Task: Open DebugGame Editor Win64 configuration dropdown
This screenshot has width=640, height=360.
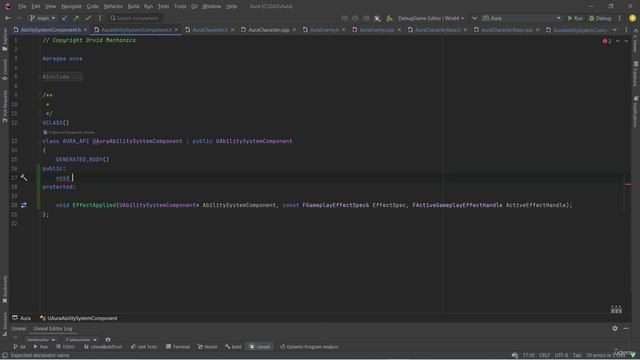Action: click(431, 18)
